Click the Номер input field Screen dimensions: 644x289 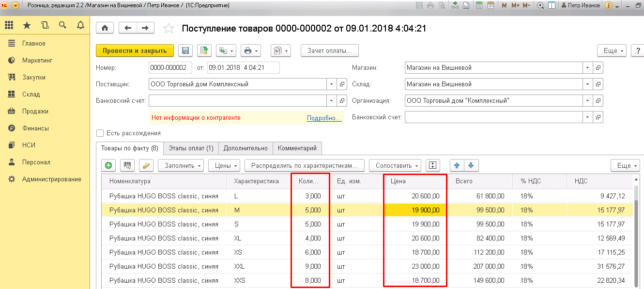pyautogui.click(x=169, y=67)
